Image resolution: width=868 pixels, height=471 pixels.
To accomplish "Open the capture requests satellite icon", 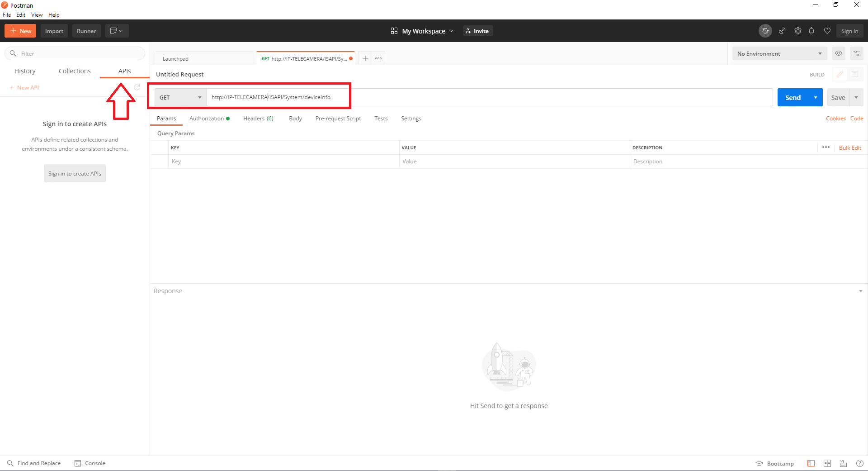I will tap(782, 31).
